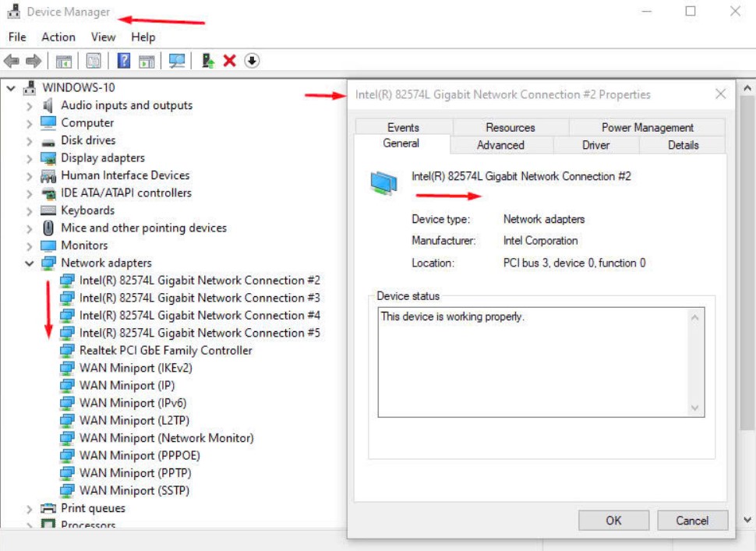Image resolution: width=756 pixels, height=551 pixels.
Task: Open the Help menu
Action: pyautogui.click(x=143, y=37)
